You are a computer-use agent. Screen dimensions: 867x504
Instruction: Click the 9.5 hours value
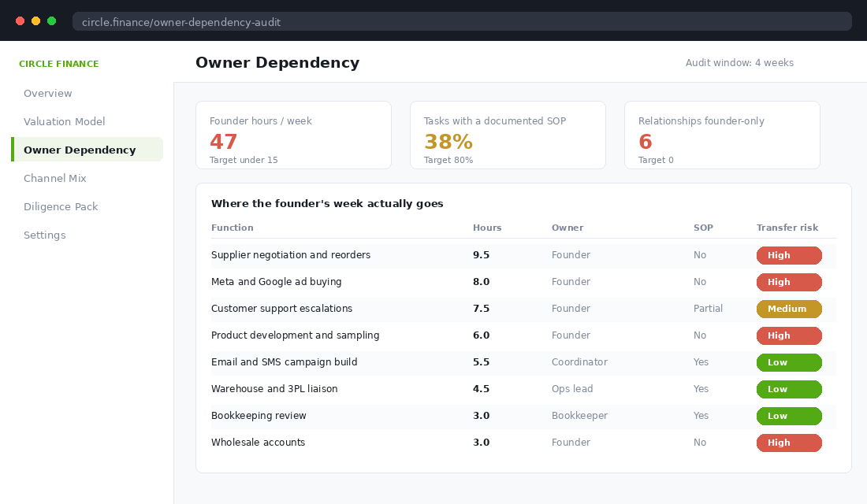(x=481, y=255)
